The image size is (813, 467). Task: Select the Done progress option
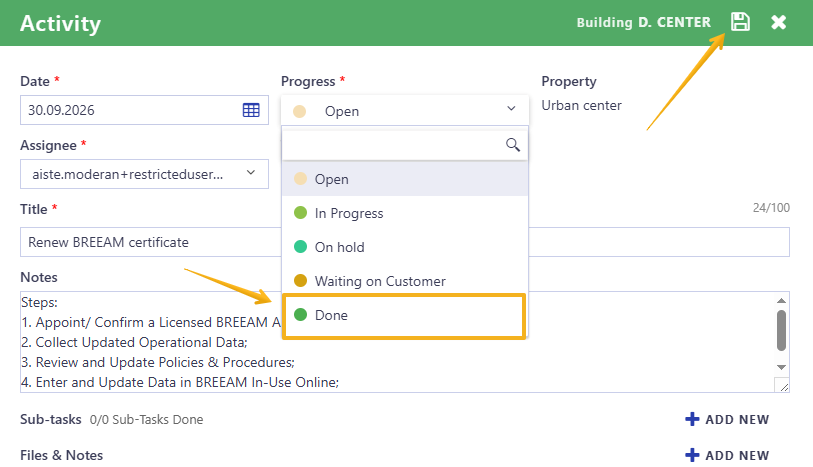click(x=404, y=315)
